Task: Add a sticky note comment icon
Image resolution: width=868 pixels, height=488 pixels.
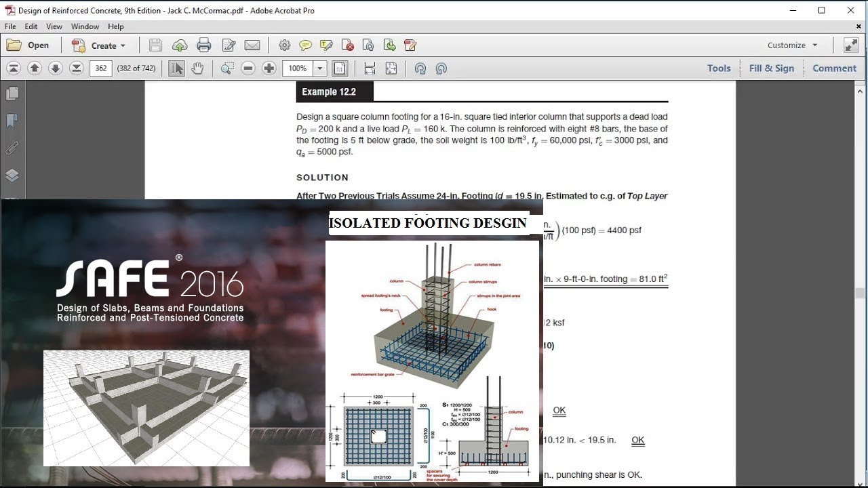Action: pyautogui.click(x=305, y=45)
